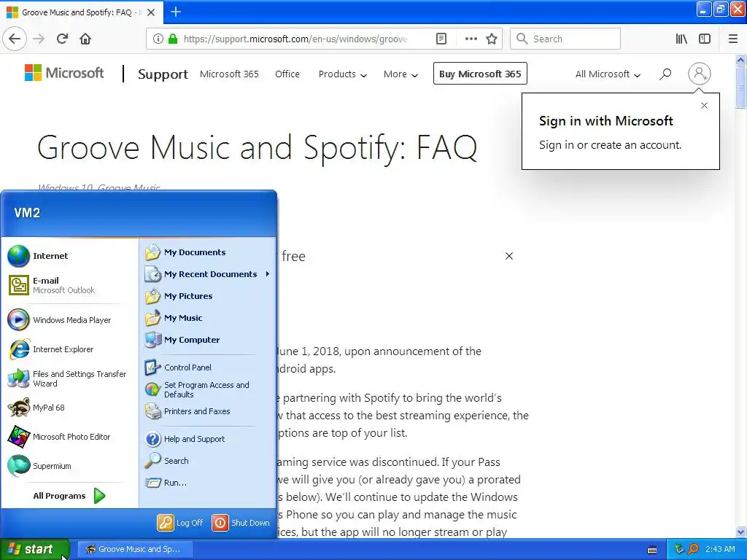The width and height of the screenshot is (747, 560).
Task: Close the banner ending with 'free'
Action: (508, 256)
